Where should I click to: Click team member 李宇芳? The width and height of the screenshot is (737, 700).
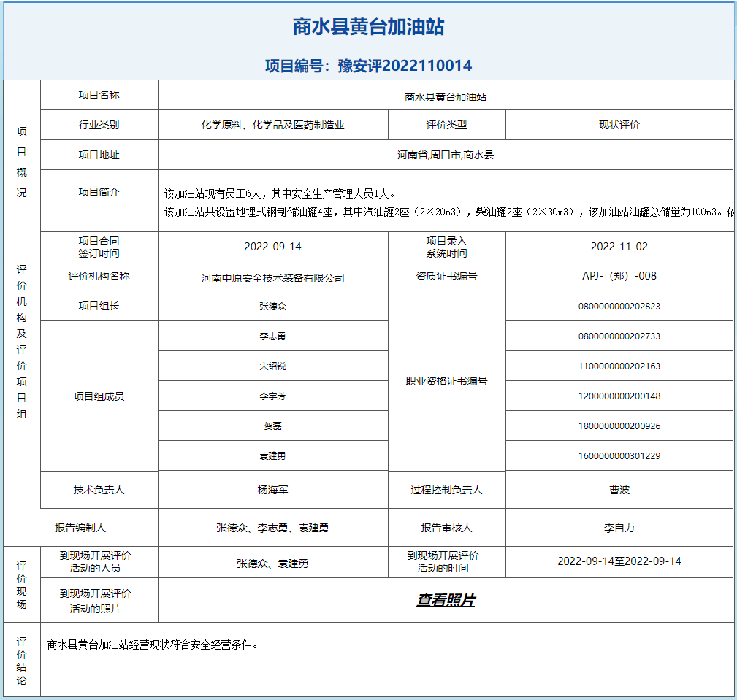pyautogui.click(x=272, y=396)
